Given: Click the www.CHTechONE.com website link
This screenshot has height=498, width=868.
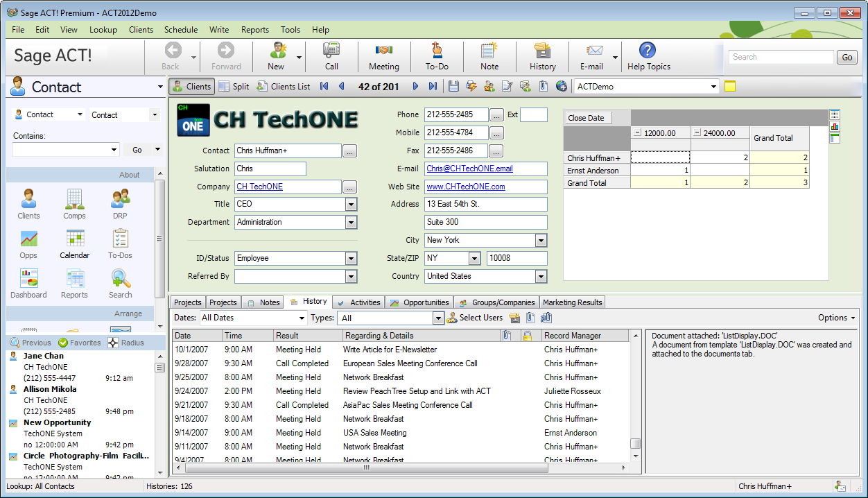Looking at the screenshot, I should [x=466, y=187].
